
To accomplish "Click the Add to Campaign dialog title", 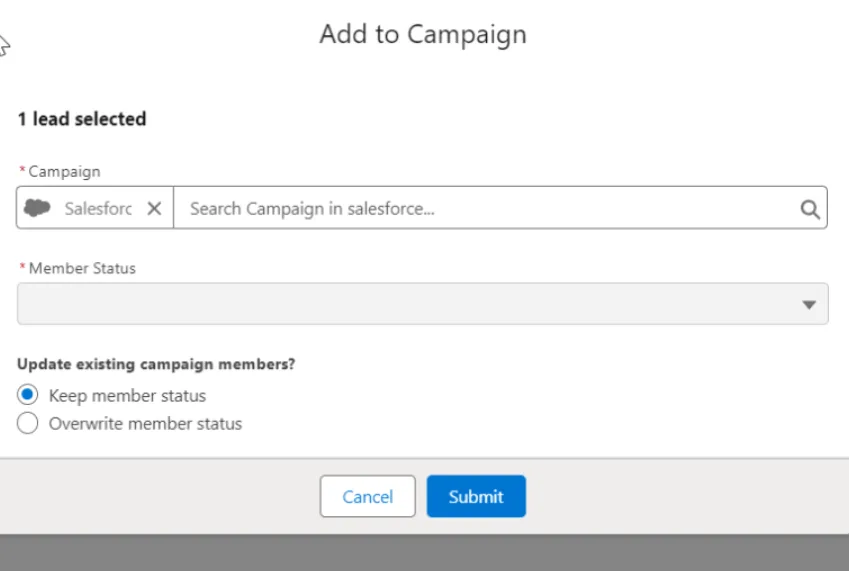I will point(423,34).
